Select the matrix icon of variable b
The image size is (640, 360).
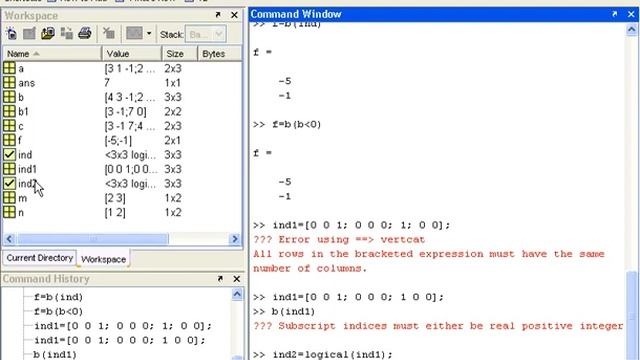tap(9, 97)
